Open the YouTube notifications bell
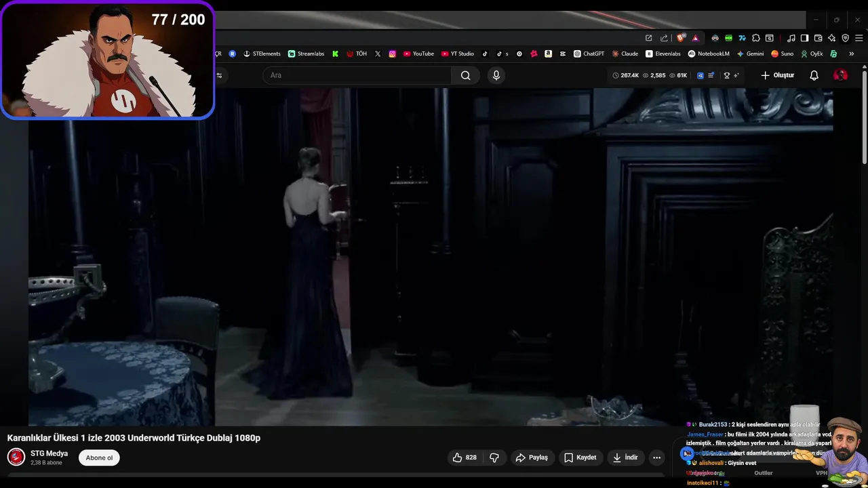 (x=814, y=75)
